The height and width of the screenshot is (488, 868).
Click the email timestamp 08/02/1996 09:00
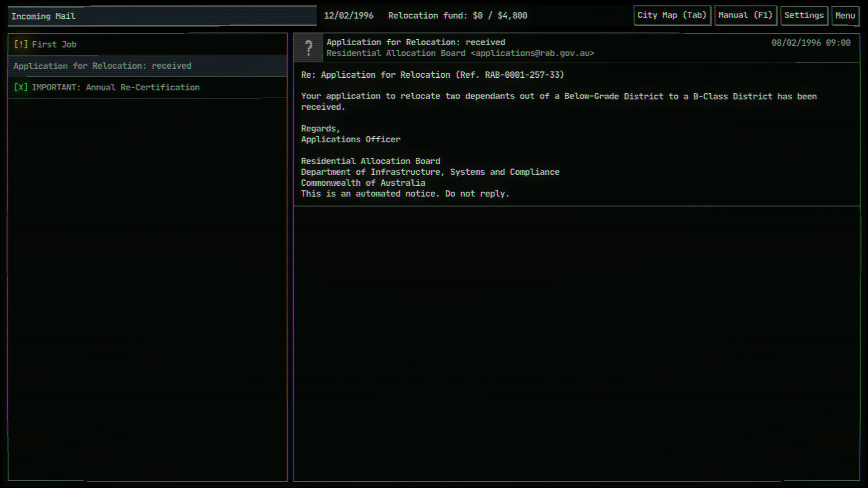(811, 42)
